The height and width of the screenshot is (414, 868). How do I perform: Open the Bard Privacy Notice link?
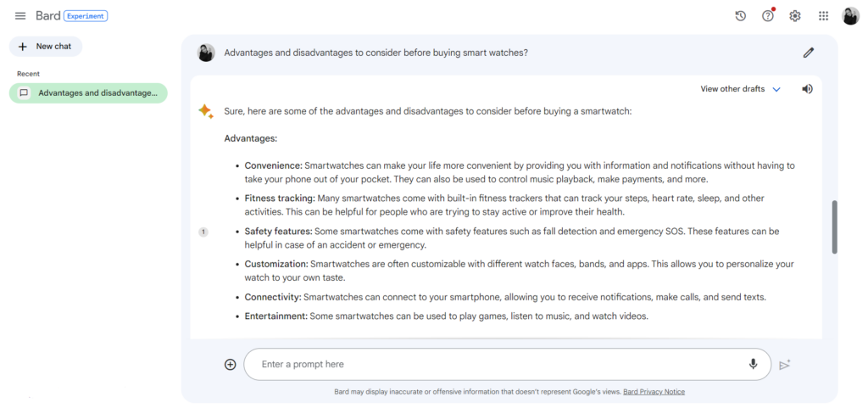(654, 392)
